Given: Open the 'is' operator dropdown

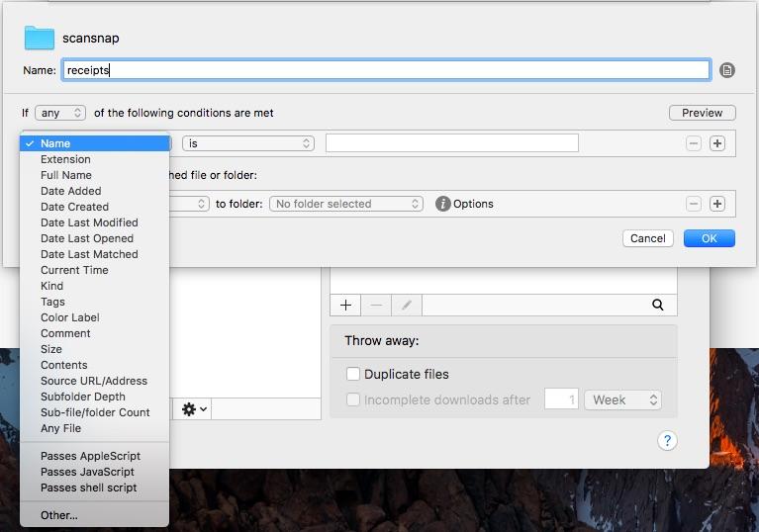Looking at the screenshot, I should pos(247,143).
